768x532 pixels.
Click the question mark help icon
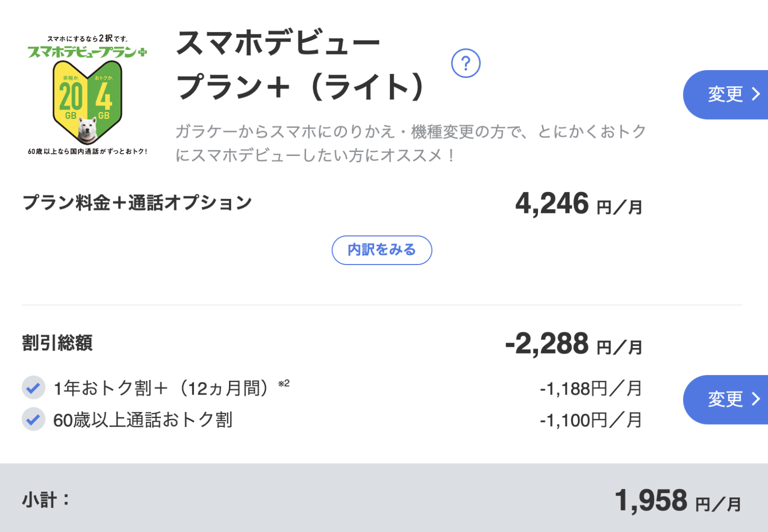465,63
